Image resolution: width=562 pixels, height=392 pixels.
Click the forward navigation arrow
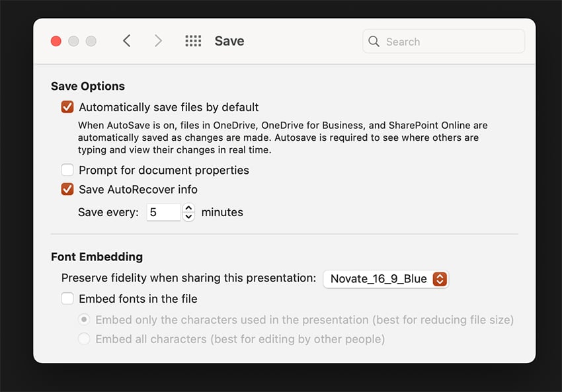[x=158, y=41]
